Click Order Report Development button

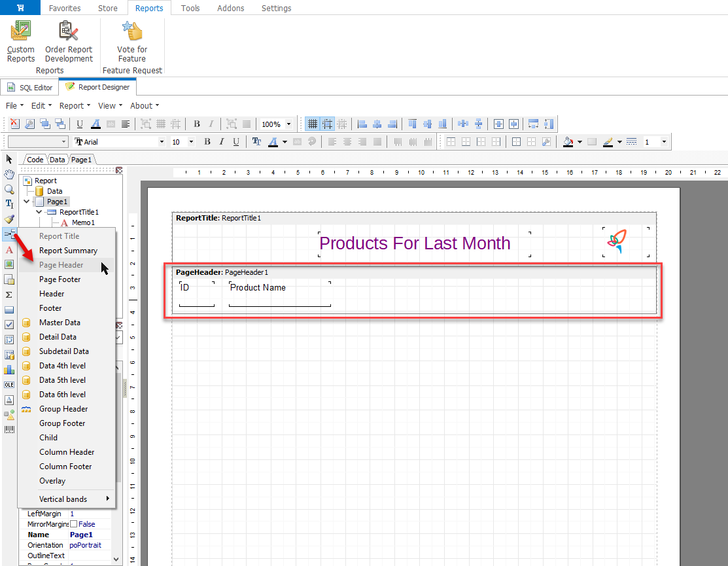[x=69, y=42]
